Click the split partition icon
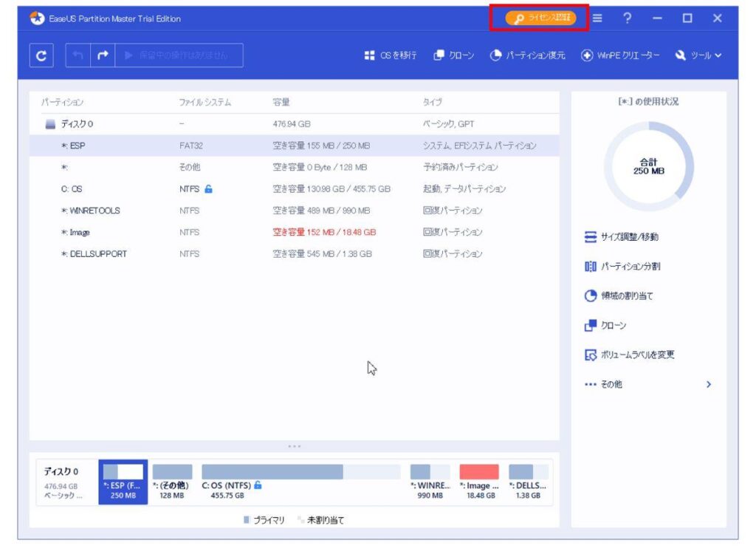Screen dimensions: 756x557 click(x=590, y=266)
